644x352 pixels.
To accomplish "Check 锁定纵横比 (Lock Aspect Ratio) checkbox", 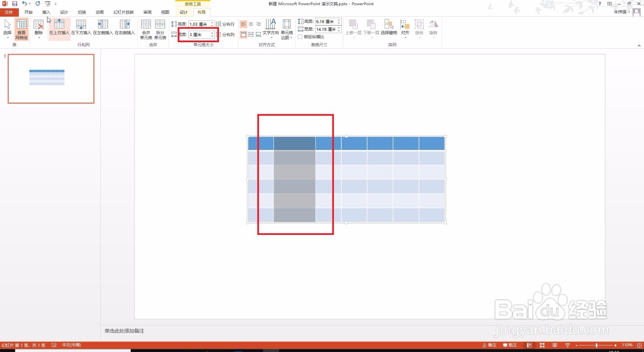I will [x=300, y=37].
